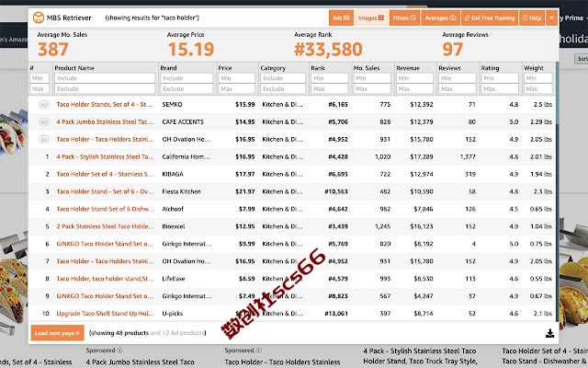Open 4 Pack - Stylish Stainless Steel link
This screenshot has width=588, height=368.
[x=105, y=156]
